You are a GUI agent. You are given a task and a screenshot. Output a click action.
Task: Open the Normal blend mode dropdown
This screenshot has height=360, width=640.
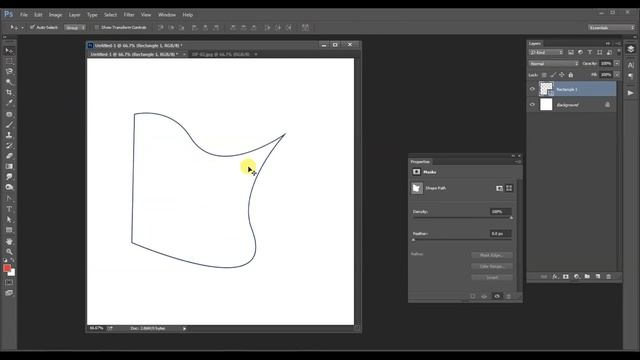click(x=554, y=63)
